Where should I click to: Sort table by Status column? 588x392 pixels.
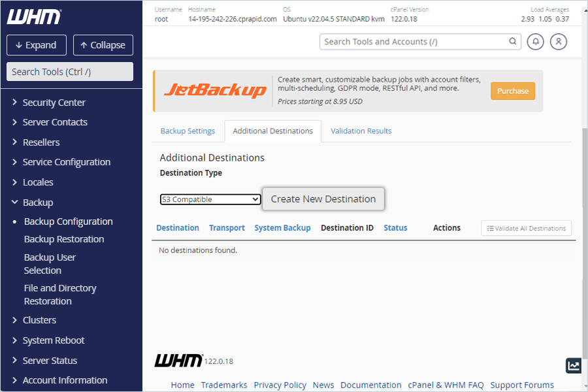pyautogui.click(x=395, y=228)
